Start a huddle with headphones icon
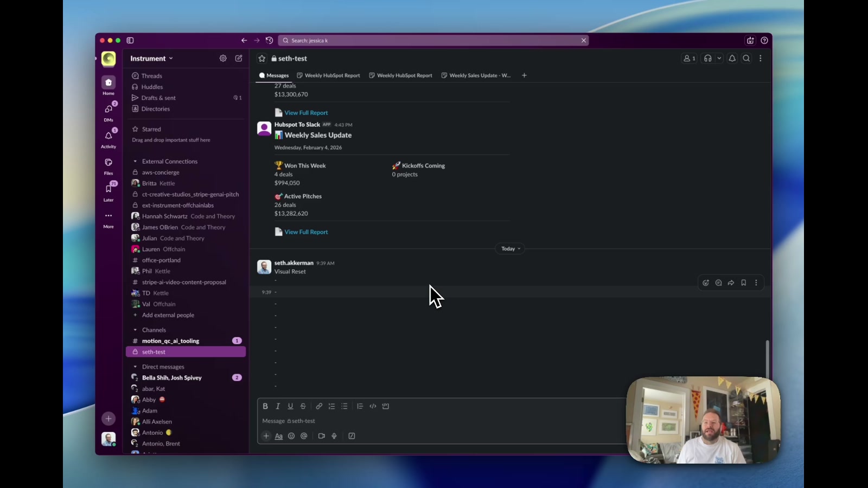 (x=708, y=59)
